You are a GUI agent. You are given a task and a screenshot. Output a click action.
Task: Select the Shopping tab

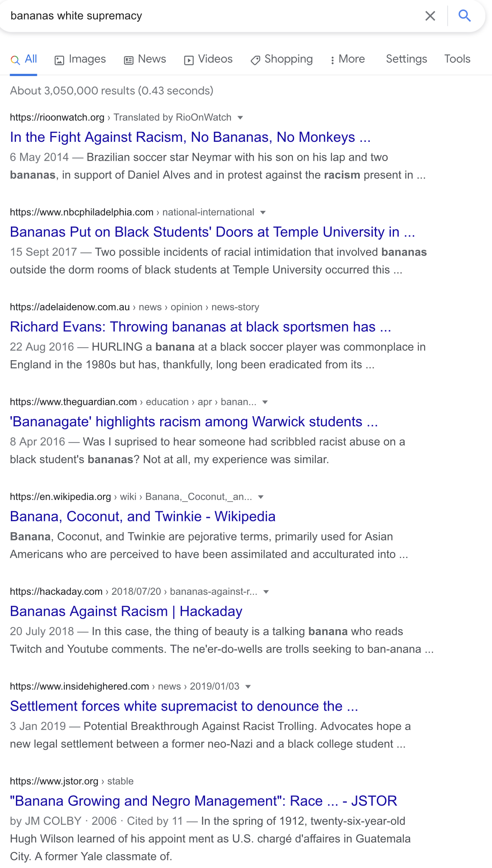pyautogui.click(x=282, y=59)
